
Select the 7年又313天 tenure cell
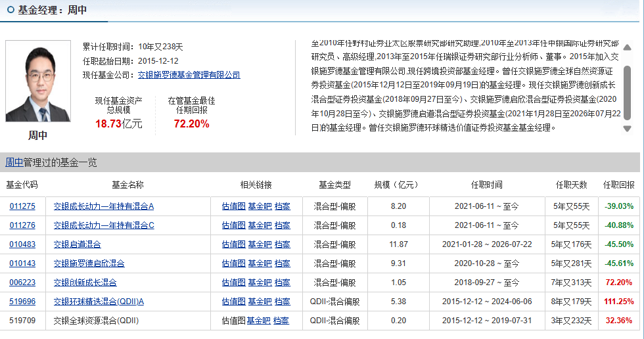(x=571, y=282)
